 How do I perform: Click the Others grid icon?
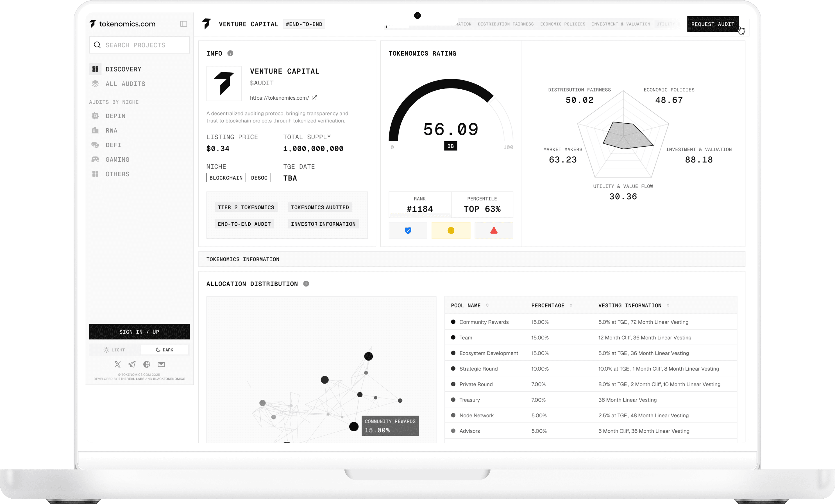tap(95, 174)
